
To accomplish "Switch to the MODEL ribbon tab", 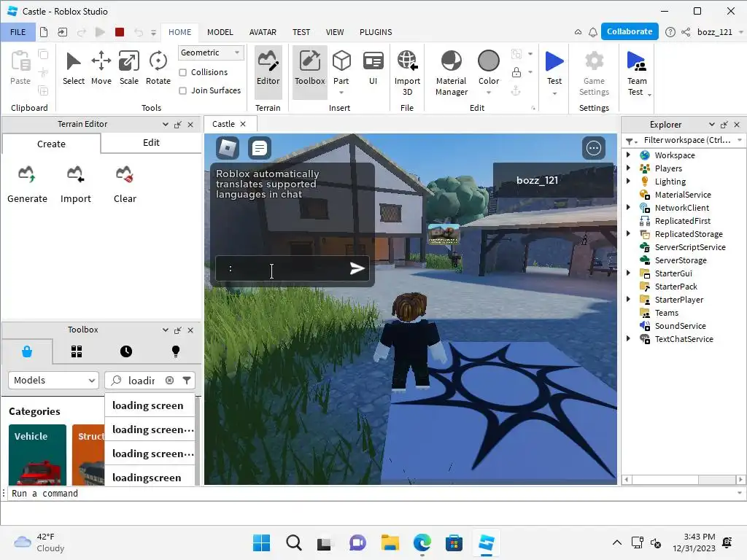I will (x=220, y=32).
